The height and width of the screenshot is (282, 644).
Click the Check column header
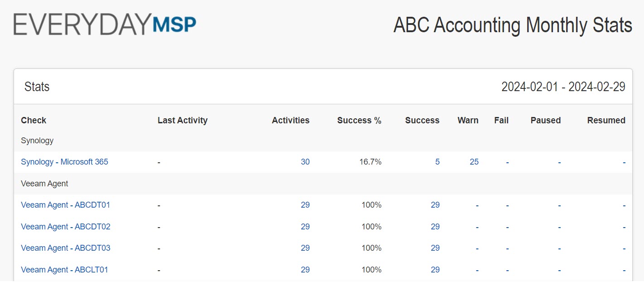pyautogui.click(x=34, y=121)
